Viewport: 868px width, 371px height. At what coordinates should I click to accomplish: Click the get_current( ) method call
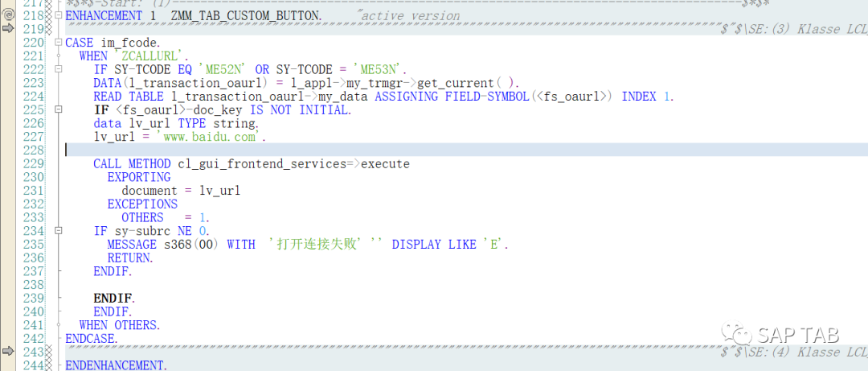coord(468,83)
